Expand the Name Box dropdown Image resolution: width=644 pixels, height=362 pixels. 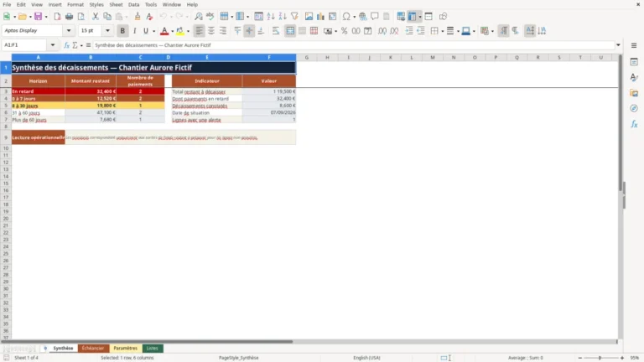pyautogui.click(x=53, y=45)
